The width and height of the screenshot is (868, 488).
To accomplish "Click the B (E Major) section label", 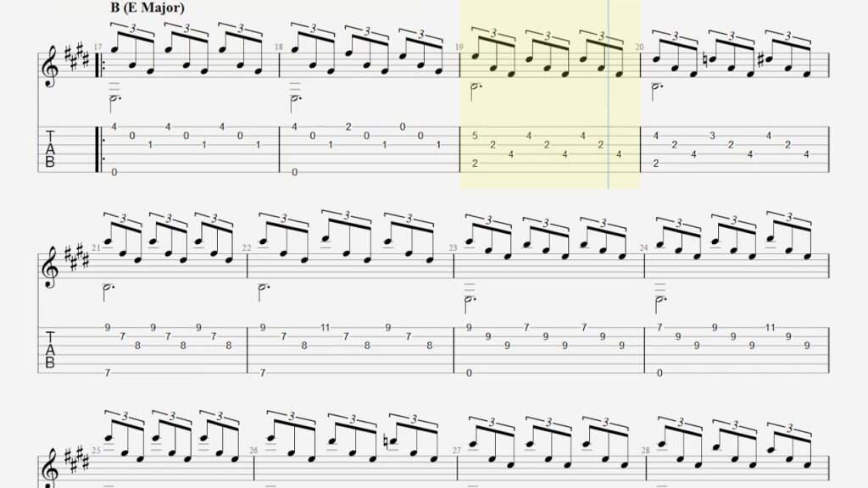I will click(x=147, y=7).
